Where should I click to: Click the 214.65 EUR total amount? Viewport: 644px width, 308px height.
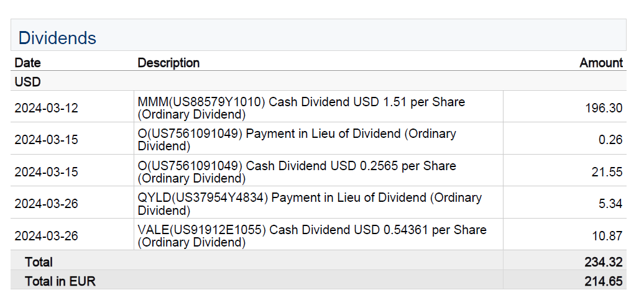pos(603,281)
